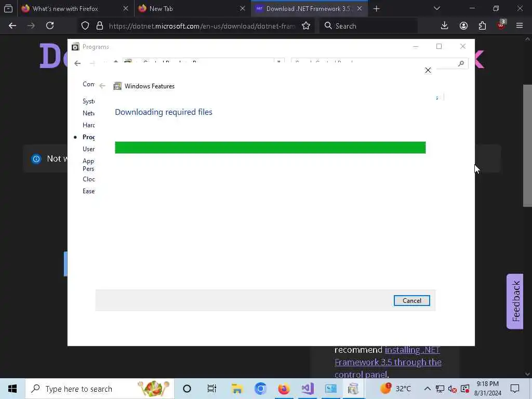Open the Windows notification center
Image resolution: width=532 pixels, height=399 pixels.
point(515,389)
